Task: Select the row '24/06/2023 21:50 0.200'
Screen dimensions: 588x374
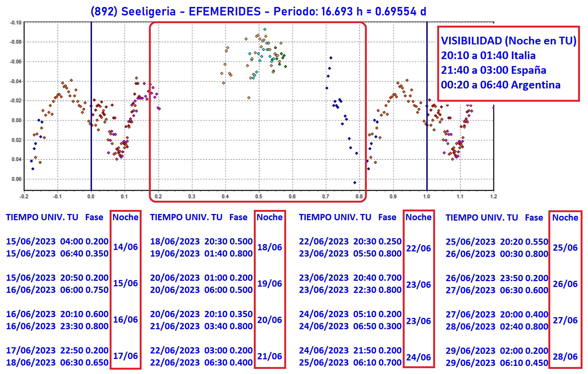Action: [350, 351]
